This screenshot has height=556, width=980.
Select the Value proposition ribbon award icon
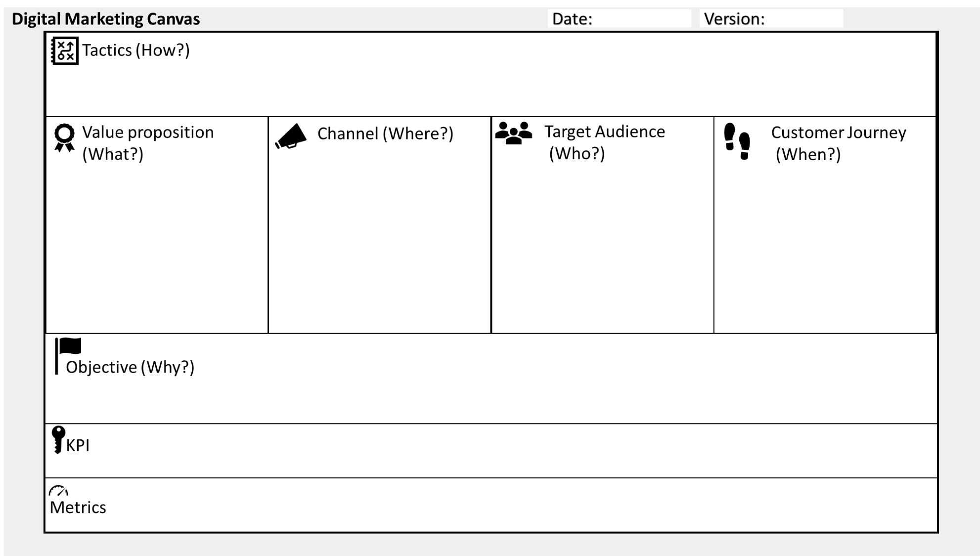point(64,138)
